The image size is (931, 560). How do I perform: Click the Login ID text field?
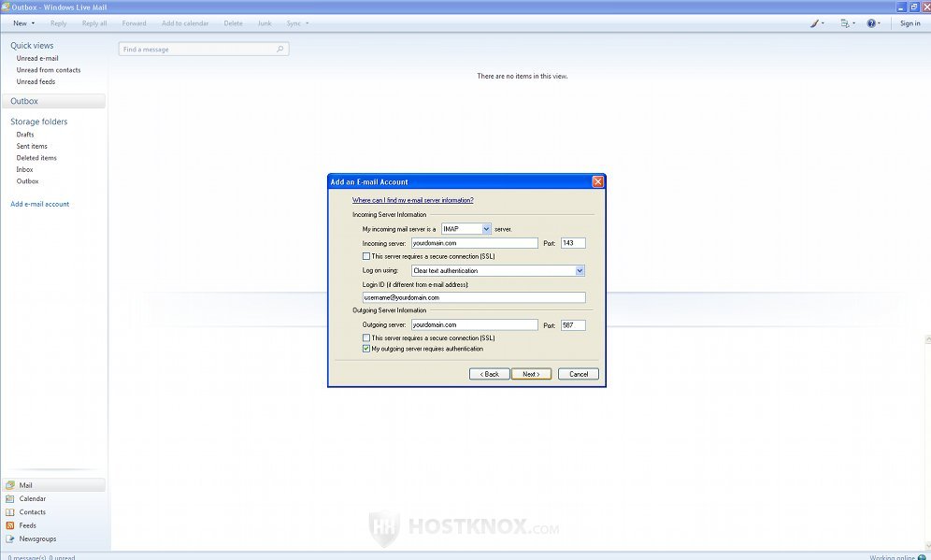click(474, 297)
